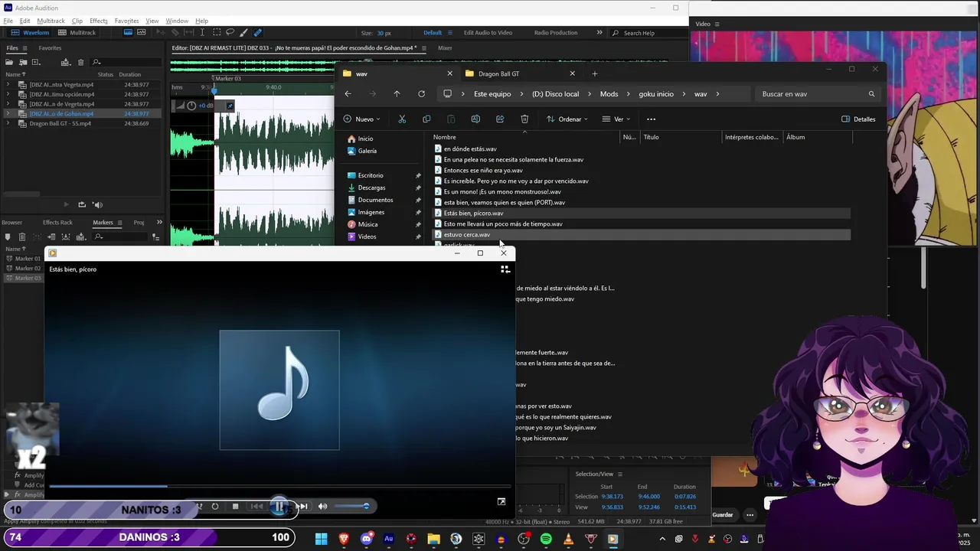
Task: Open the Favorites menu in Audition
Action: click(x=127, y=21)
